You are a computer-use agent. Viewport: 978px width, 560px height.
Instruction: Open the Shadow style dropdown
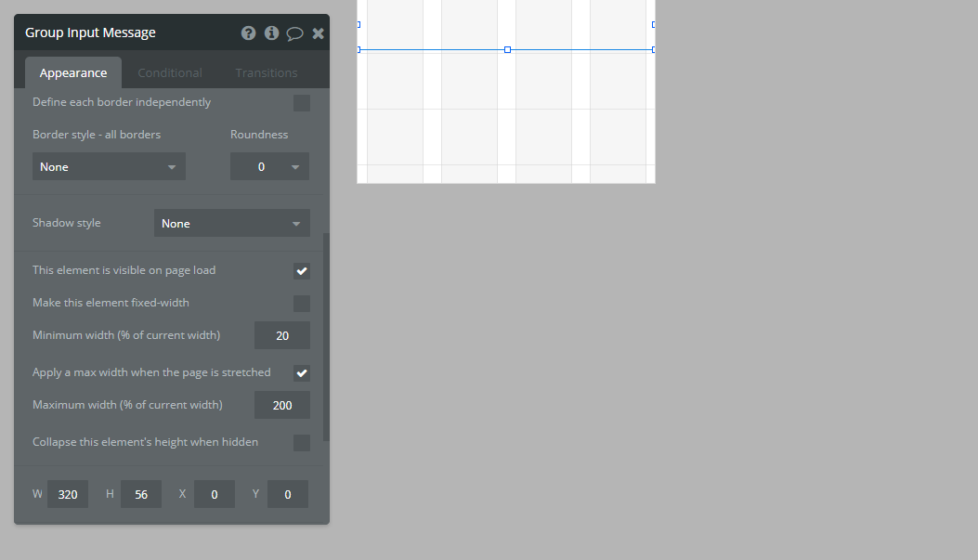click(232, 223)
